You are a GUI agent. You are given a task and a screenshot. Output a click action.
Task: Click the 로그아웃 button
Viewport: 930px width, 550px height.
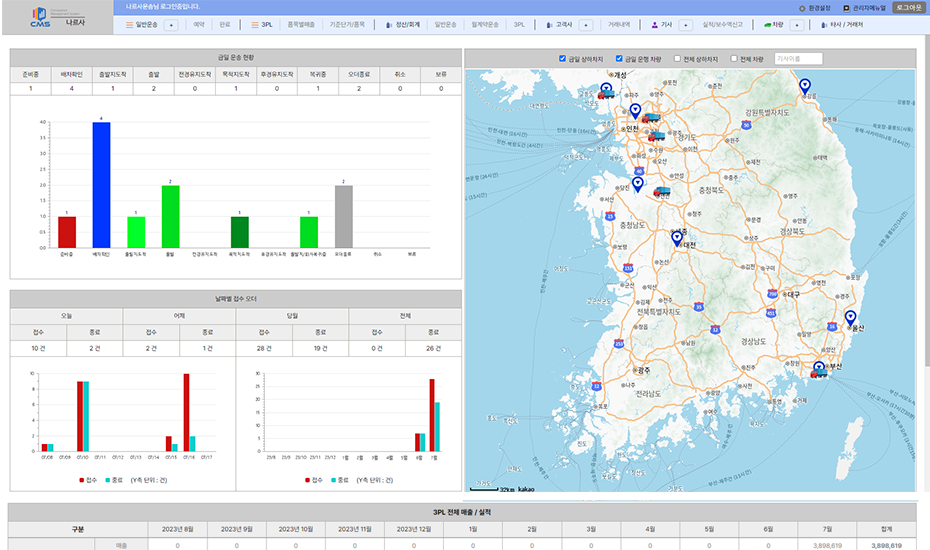pos(909,8)
